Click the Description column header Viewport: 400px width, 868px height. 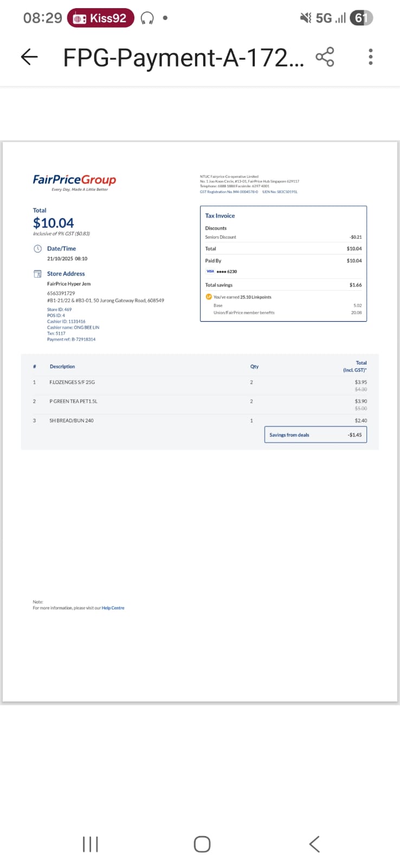tap(62, 367)
